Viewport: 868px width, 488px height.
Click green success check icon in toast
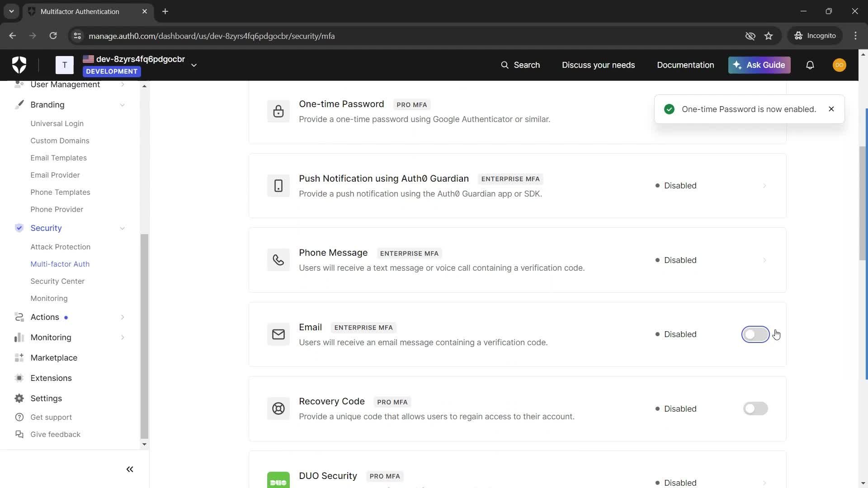tap(669, 109)
